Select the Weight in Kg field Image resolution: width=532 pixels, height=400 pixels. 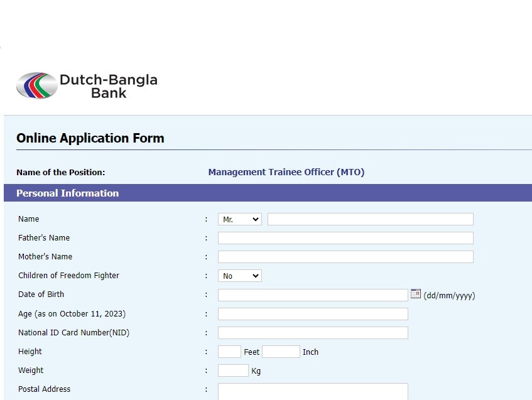pyautogui.click(x=232, y=370)
